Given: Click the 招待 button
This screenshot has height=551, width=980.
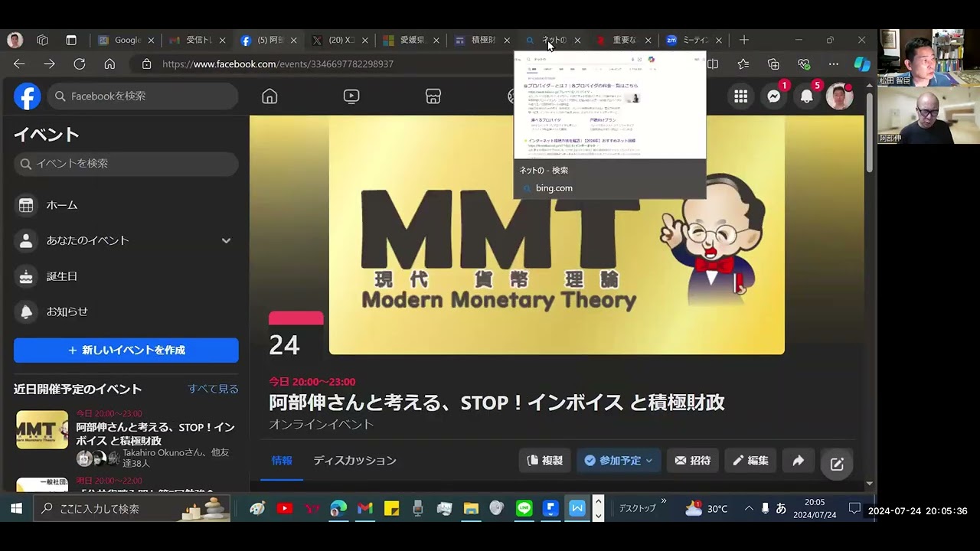Looking at the screenshot, I should click(x=692, y=461).
